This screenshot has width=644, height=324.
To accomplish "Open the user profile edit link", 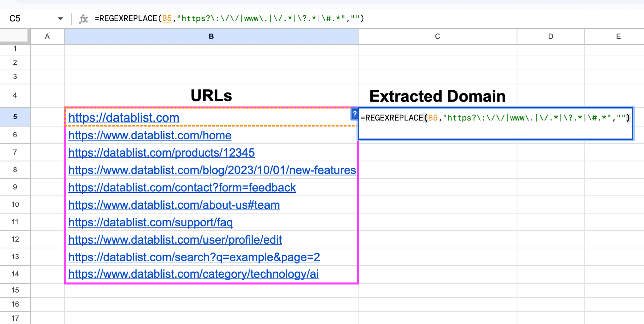I will (175, 240).
